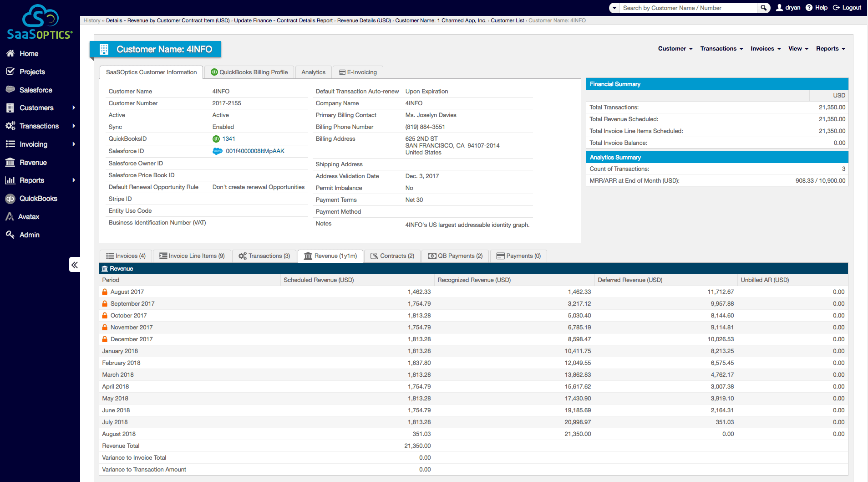Go to Revenue Details (USD) breadcrumb

364,21
